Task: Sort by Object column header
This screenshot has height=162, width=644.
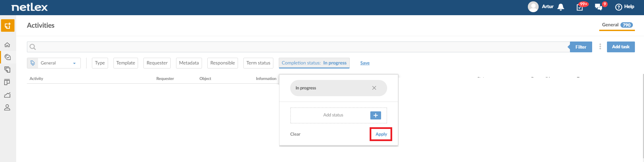Action: (205, 79)
